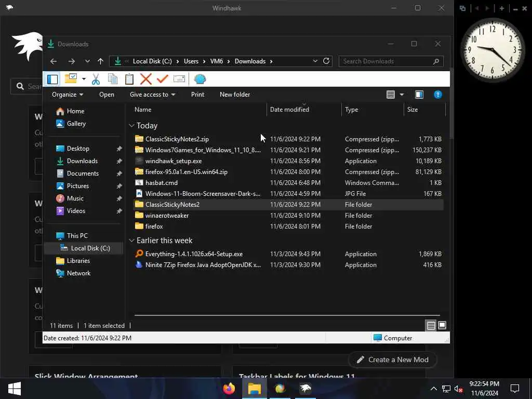Screen dimensions: 532x399
Task: Select the winaerotweaker folder
Action: point(288,216)
